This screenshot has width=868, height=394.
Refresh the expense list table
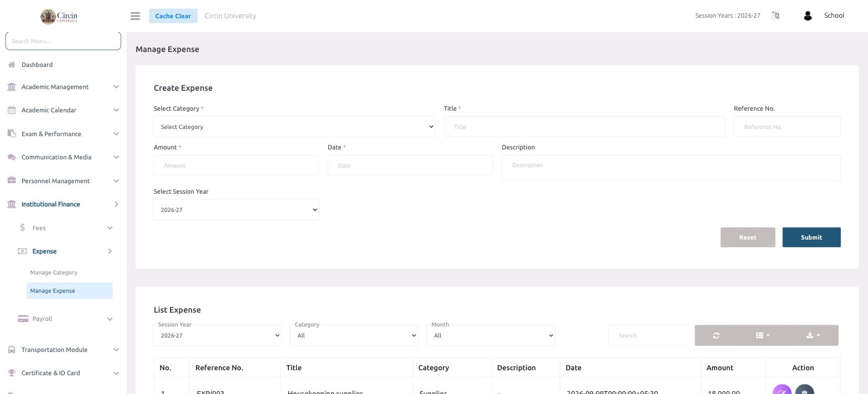click(x=716, y=335)
